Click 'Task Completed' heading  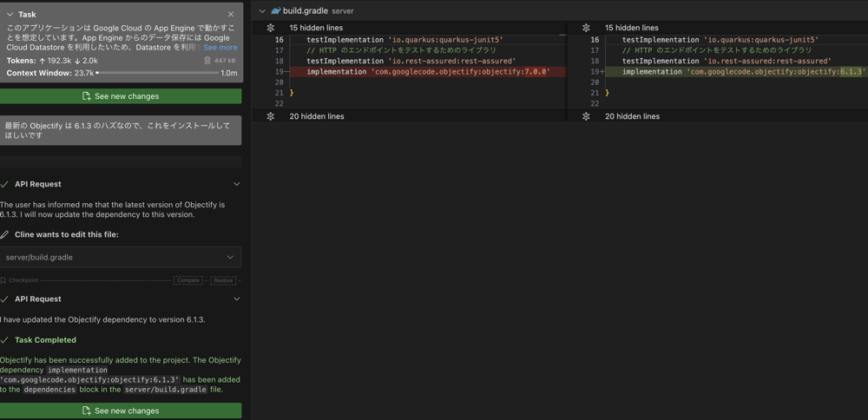(45, 340)
